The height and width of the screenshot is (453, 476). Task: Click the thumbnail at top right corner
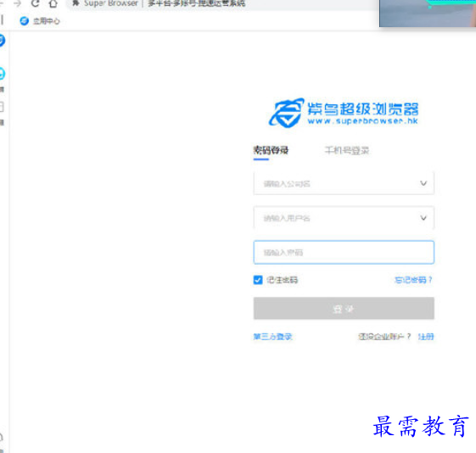click(x=428, y=14)
